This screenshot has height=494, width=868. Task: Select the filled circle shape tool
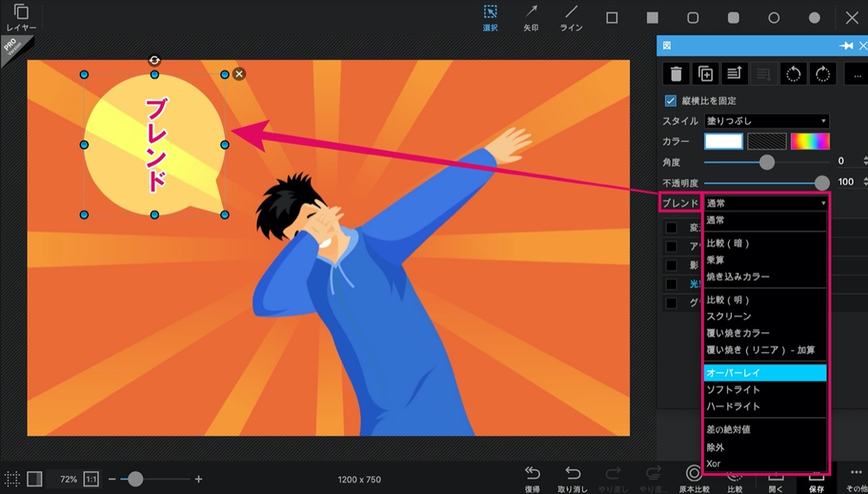pyautogui.click(x=814, y=18)
